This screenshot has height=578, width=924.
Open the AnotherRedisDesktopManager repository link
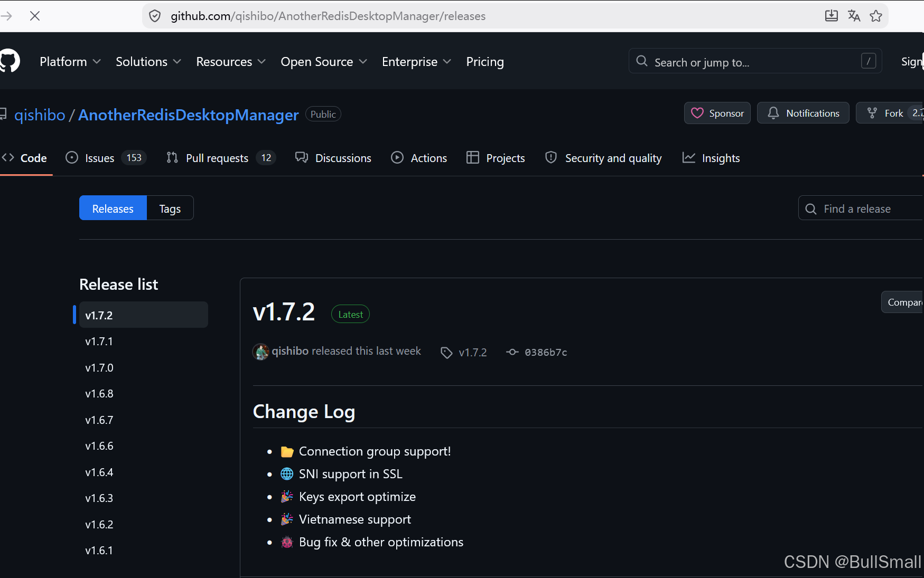pos(189,115)
